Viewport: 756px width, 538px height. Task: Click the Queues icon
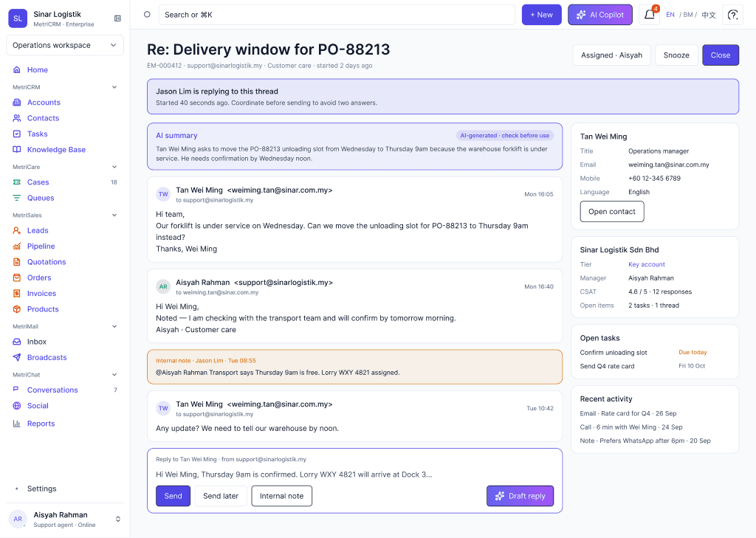coord(17,198)
